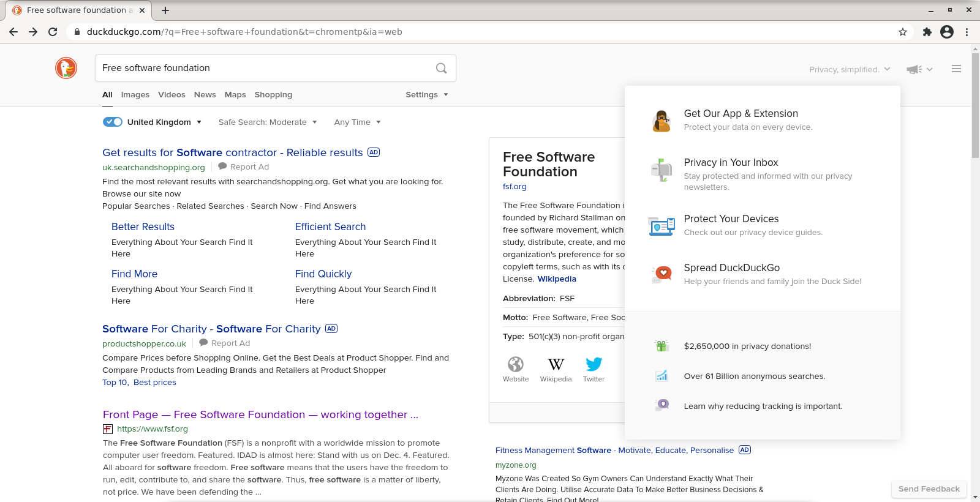Switch to the Shopping tab
Image resolution: width=980 pixels, height=502 pixels.
click(273, 95)
